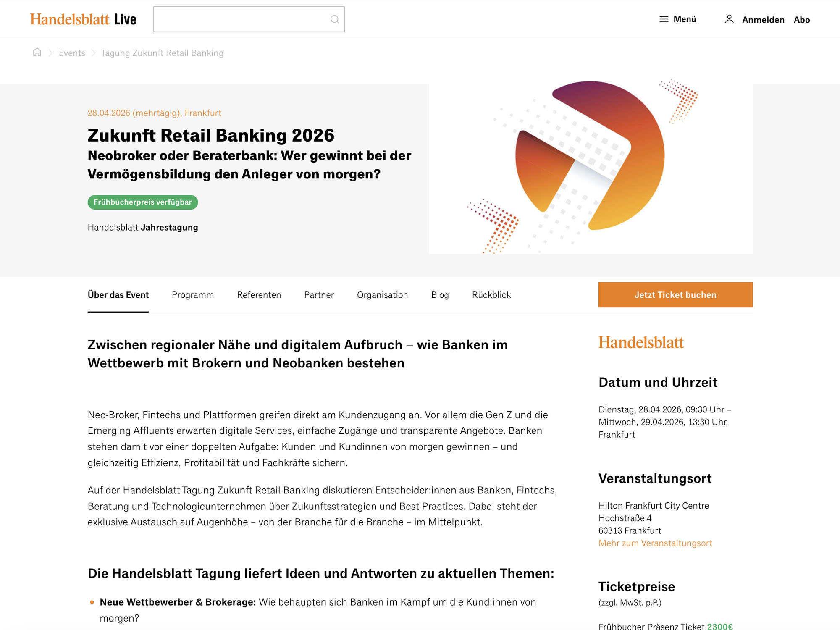This screenshot has width=840, height=630.
Task: Click Anmelden in the top navigation
Action: click(x=763, y=19)
